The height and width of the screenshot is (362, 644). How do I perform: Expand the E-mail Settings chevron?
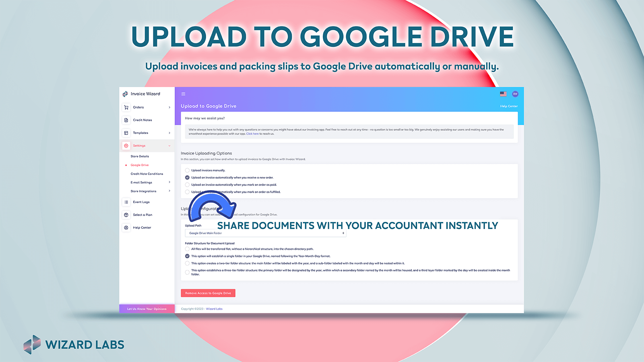click(x=169, y=182)
